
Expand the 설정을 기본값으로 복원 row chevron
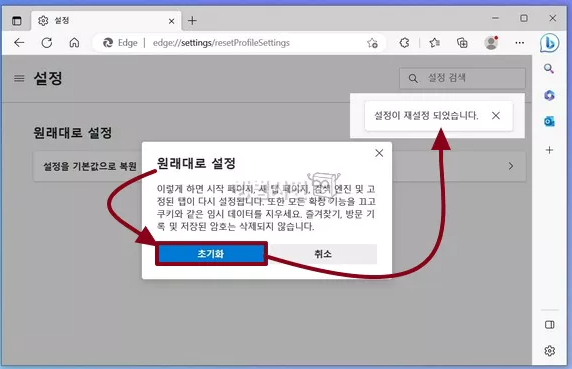pyautogui.click(x=511, y=166)
